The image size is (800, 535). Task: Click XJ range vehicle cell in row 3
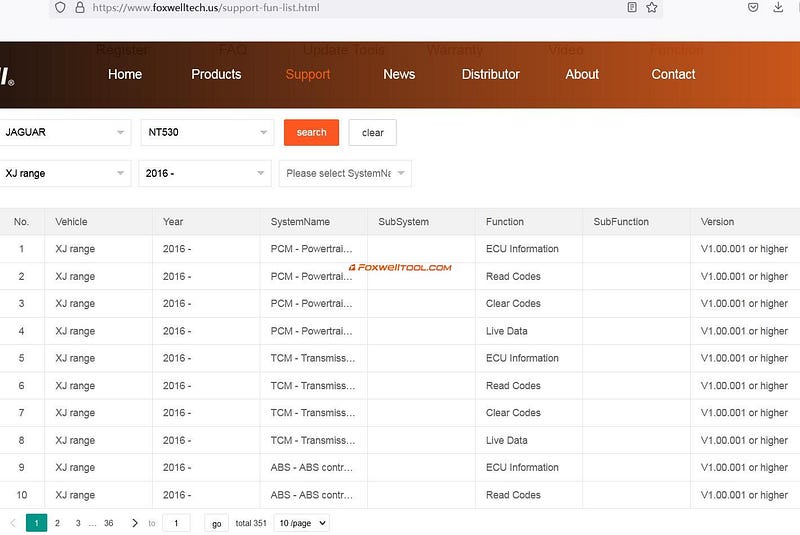[x=75, y=303]
